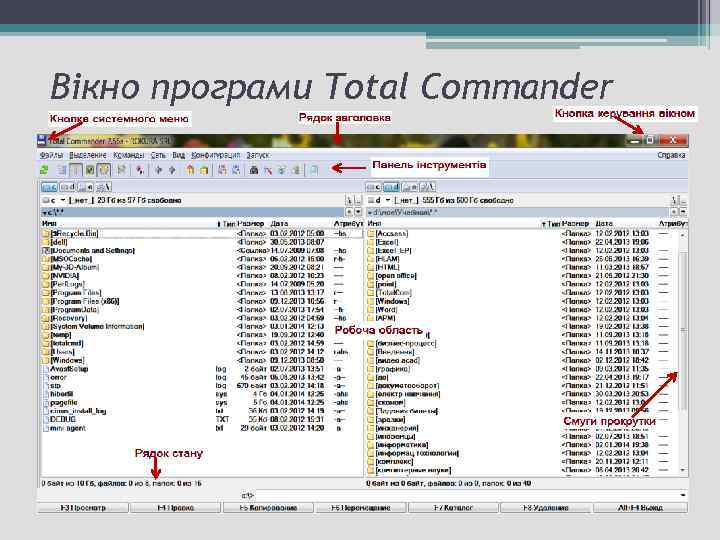Select drive c button in left panel
720x540 pixels.
[50, 187]
